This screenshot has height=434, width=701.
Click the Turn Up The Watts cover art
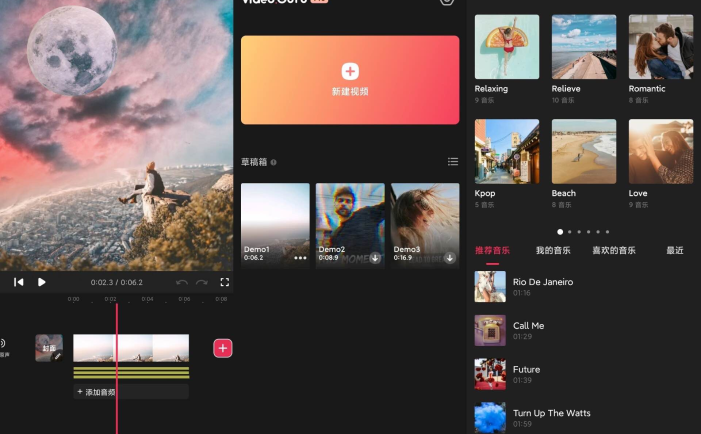click(490, 417)
